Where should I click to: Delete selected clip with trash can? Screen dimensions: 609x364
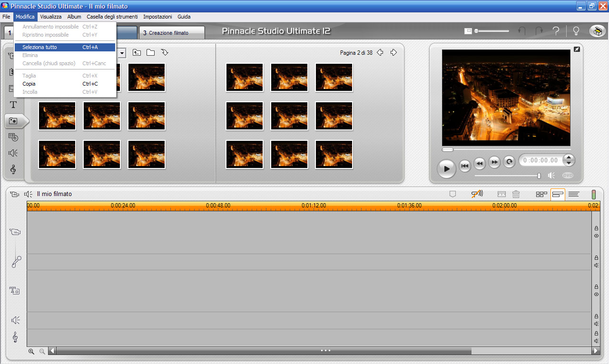(x=516, y=194)
